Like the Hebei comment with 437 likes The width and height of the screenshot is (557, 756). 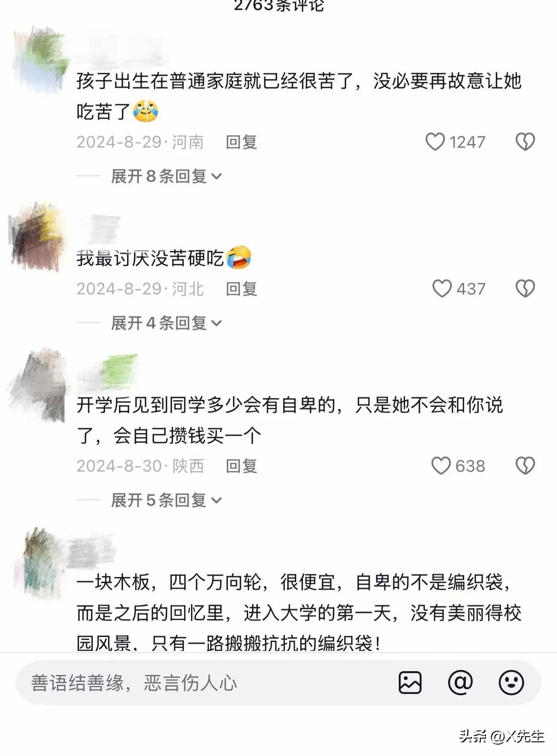coord(442,289)
